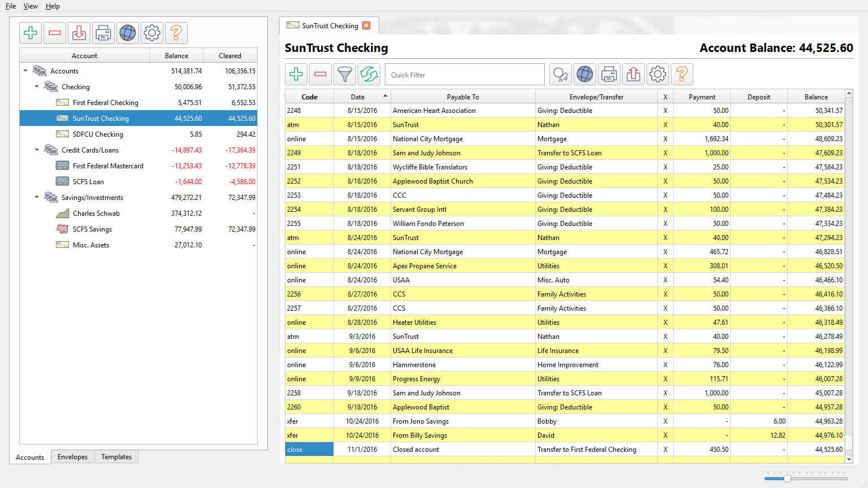
Task: Click the Wycliffe Bible Translators payee cell
Action: pyautogui.click(x=463, y=167)
